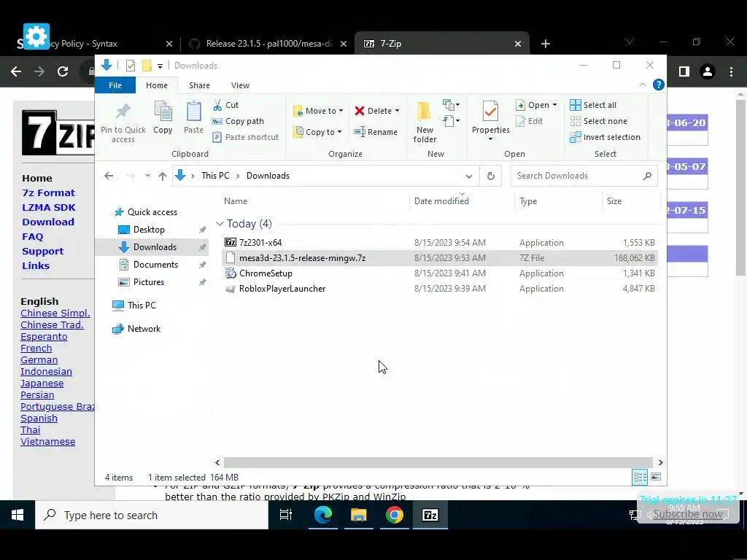Viewport: 747px width, 560px height.
Task: Click FAQ link on 7-Zip page
Action: [32, 237]
